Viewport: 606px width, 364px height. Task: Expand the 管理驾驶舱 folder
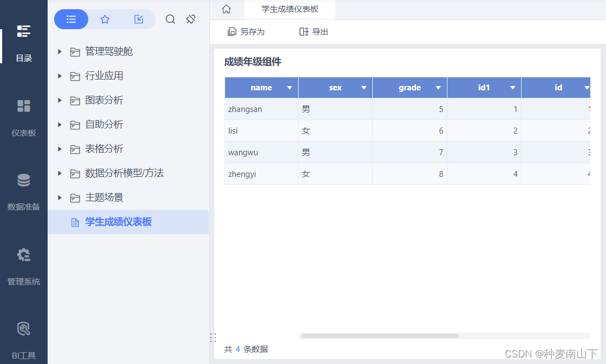(x=60, y=51)
